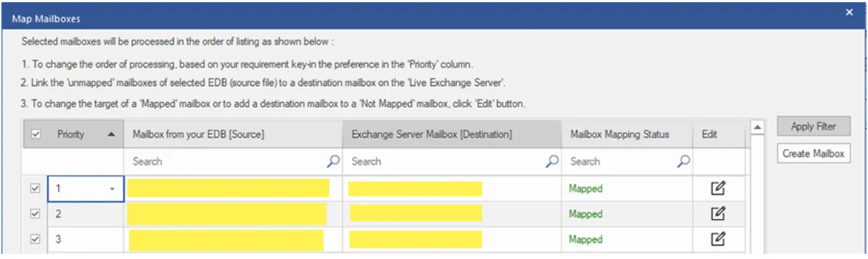Image resolution: width=868 pixels, height=259 pixels.
Task: Uncheck the checkbox for priority 3 row
Action: click(x=36, y=240)
